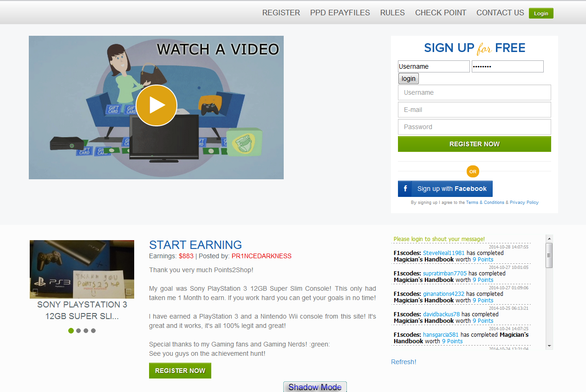Focus the signup Username field
Viewport: 586px width, 392px height.
pyautogui.click(x=475, y=92)
